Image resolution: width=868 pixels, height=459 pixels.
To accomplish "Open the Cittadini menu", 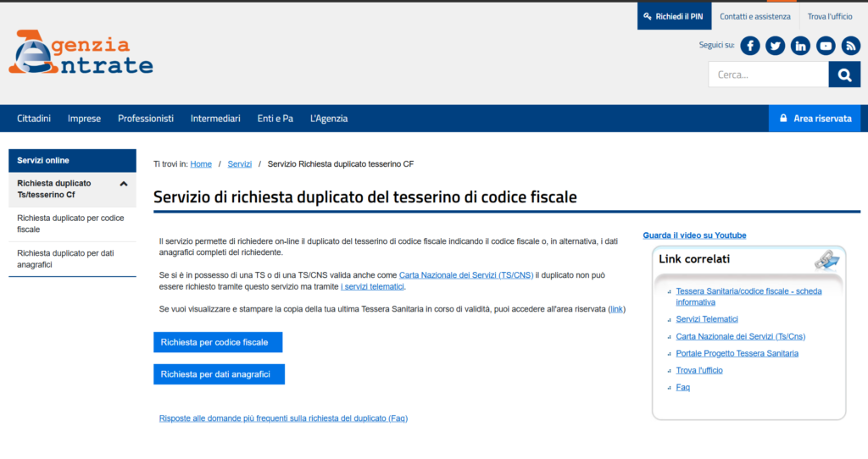I will (34, 119).
